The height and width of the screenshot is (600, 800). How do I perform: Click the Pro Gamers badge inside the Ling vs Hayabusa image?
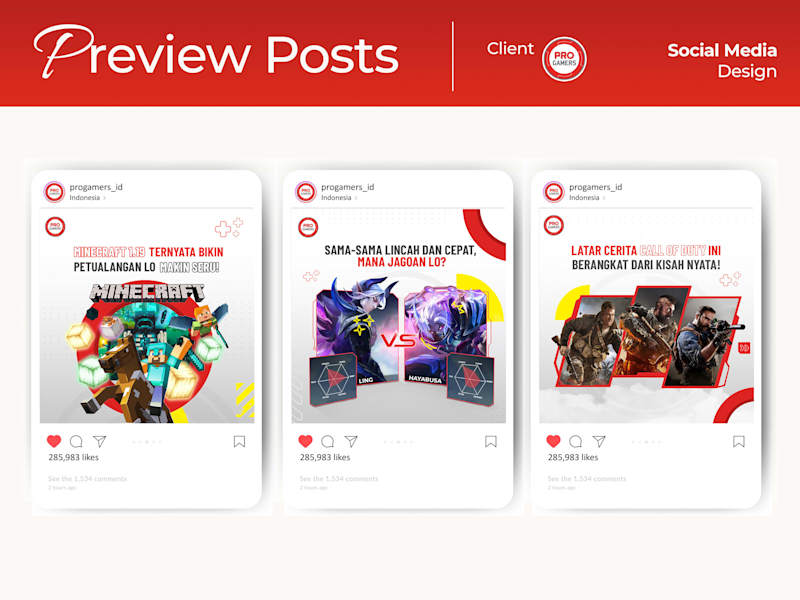click(308, 227)
